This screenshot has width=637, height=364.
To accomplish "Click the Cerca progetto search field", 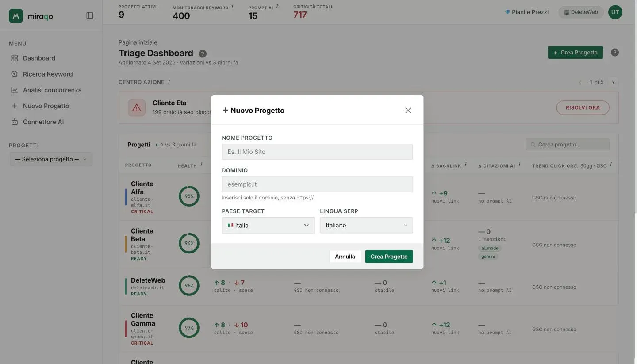I will (567, 145).
